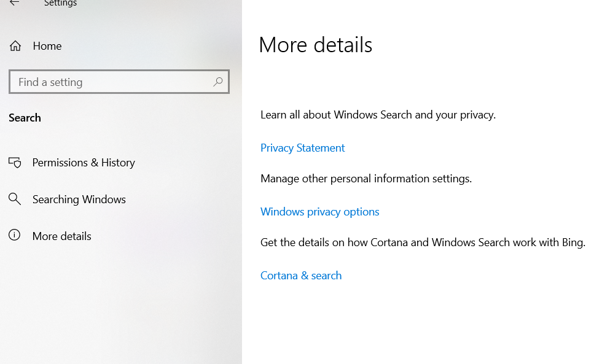Viewport: 602px width, 364px height.
Task: Open the Privacy Statement link
Action: [x=302, y=148]
